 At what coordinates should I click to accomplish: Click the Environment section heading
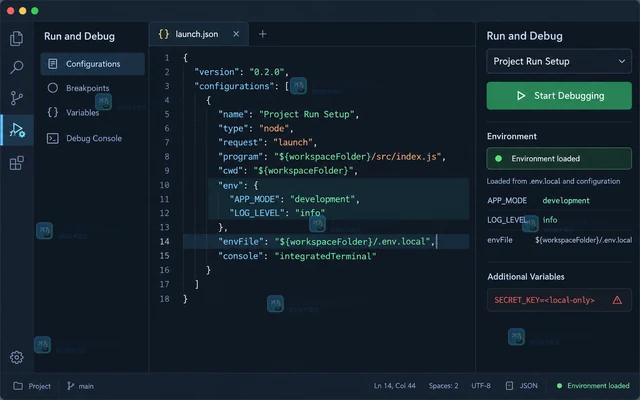coord(511,136)
